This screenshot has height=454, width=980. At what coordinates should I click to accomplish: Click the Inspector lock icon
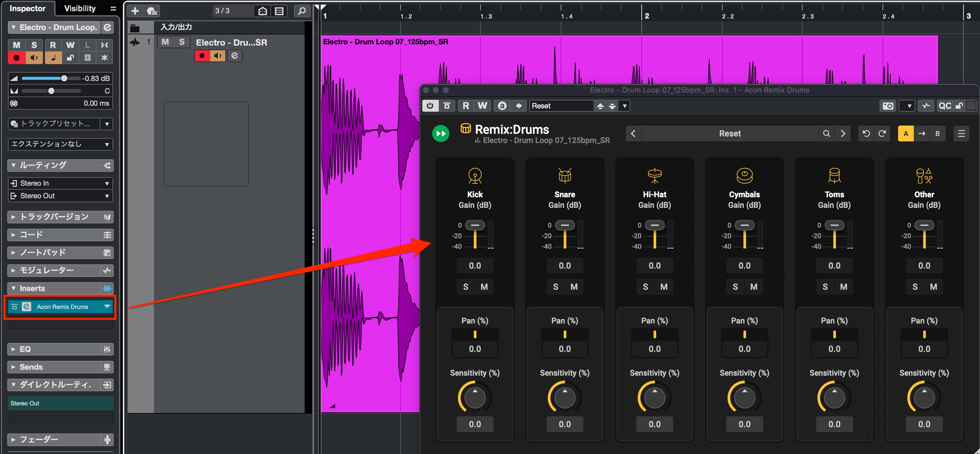pyautogui.click(x=70, y=58)
